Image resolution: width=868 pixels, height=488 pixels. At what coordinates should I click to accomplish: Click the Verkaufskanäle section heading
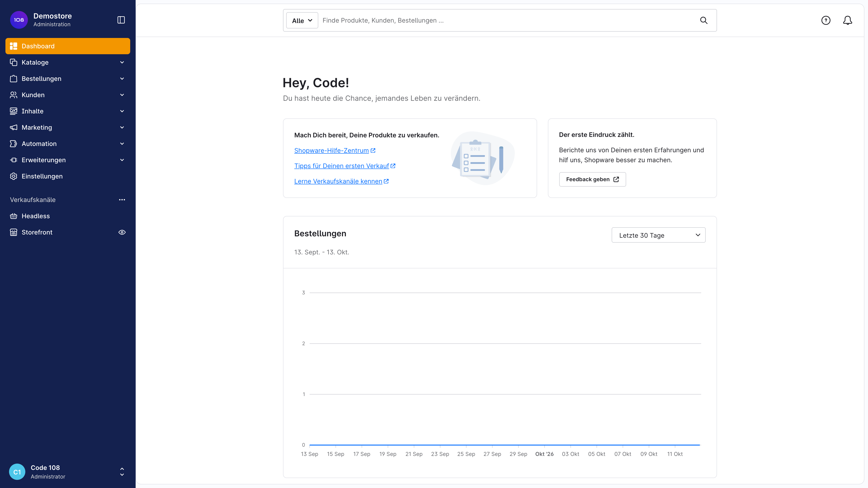pyautogui.click(x=33, y=200)
